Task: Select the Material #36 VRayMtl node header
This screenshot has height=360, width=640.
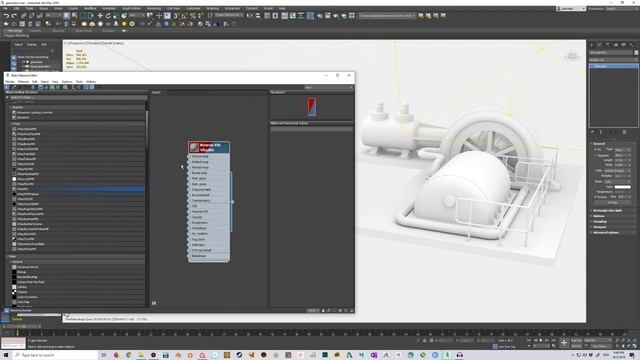Action: [209, 147]
